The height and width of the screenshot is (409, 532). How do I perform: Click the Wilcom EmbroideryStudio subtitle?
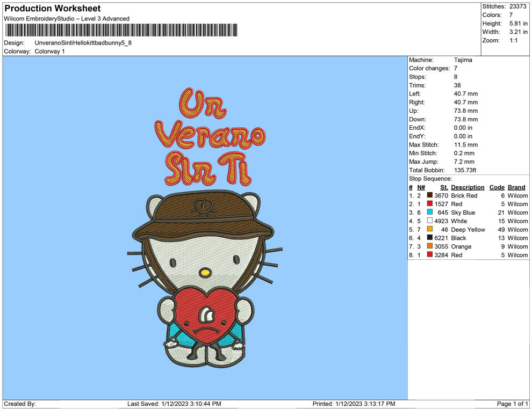coord(67,19)
